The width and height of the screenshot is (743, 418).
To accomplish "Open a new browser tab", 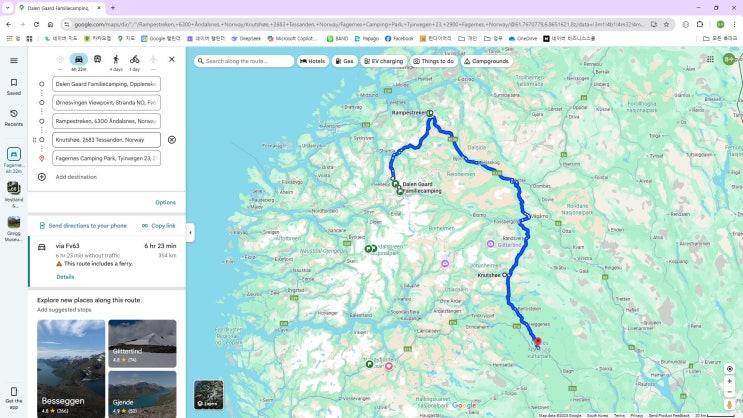I will coord(113,8).
